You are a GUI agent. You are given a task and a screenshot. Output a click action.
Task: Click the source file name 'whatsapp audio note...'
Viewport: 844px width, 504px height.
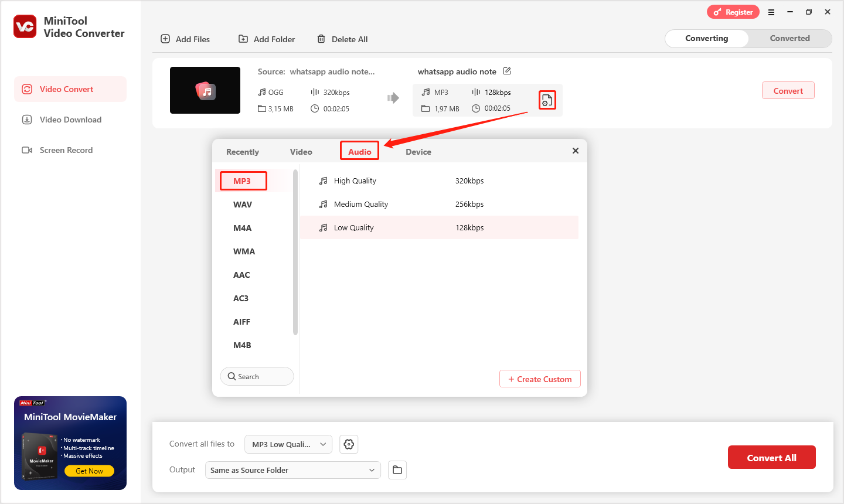(332, 71)
